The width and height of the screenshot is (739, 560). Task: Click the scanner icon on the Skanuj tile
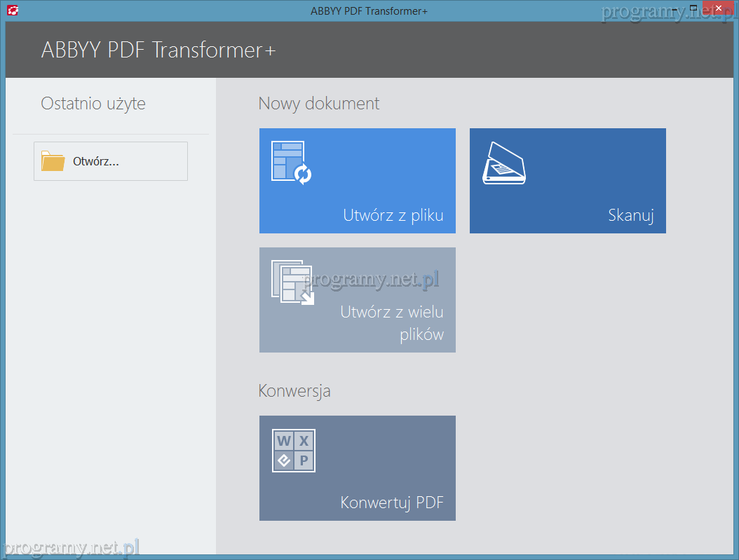503,164
